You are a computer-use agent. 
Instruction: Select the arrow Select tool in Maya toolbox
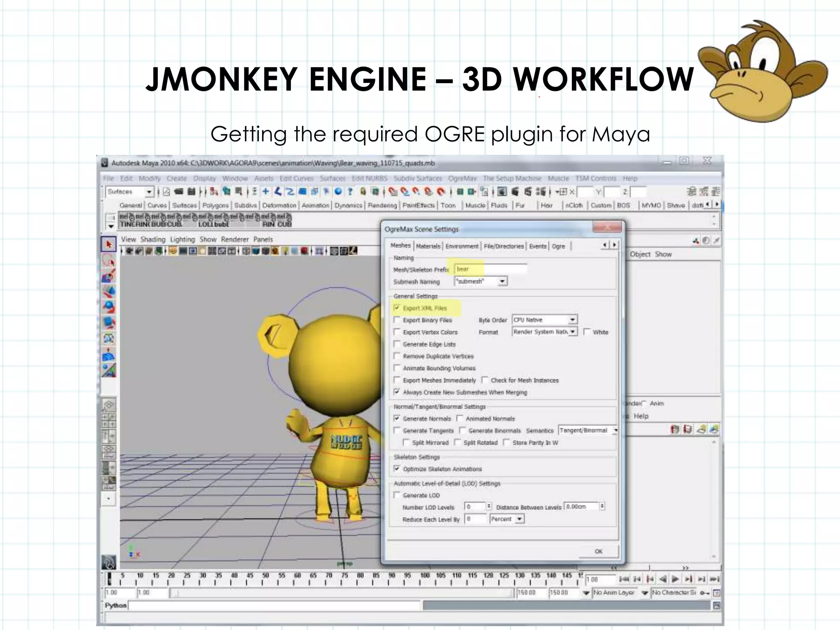[x=109, y=244]
